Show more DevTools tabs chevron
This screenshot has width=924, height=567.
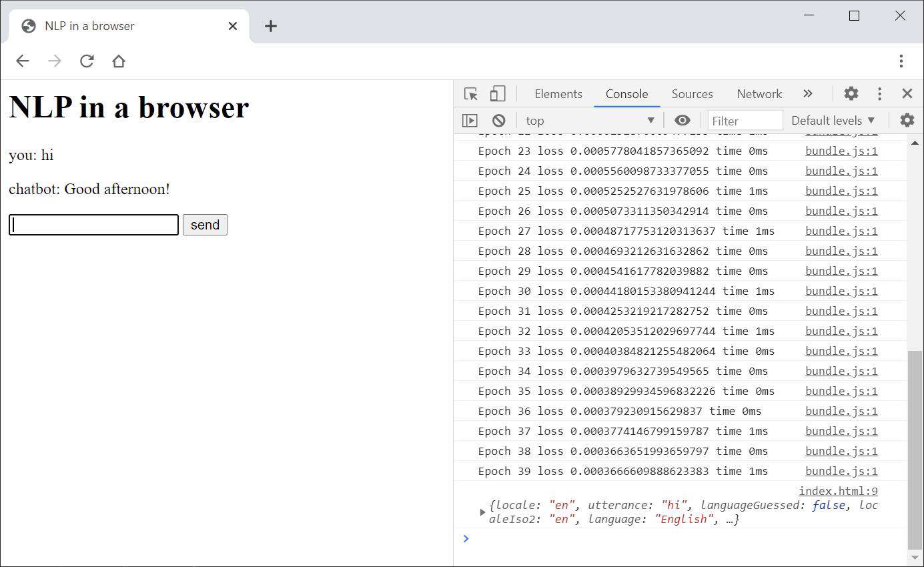[x=808, y=94]
